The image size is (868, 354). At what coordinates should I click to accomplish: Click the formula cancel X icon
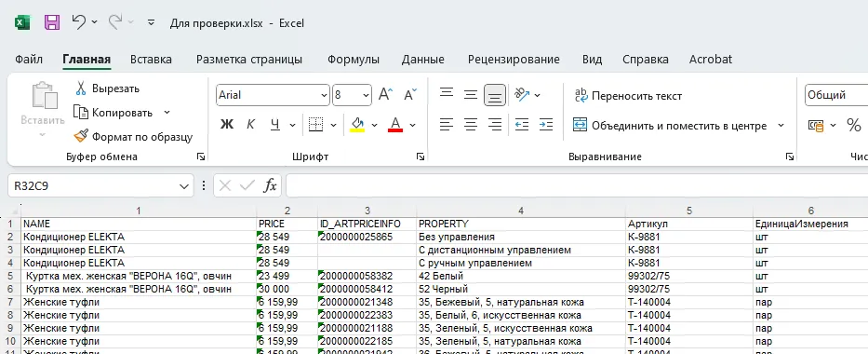tap(225, 186)
